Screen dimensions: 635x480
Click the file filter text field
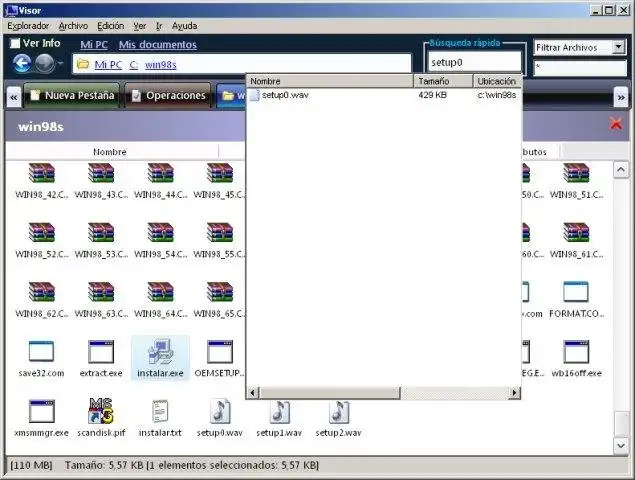click(580, 68)
